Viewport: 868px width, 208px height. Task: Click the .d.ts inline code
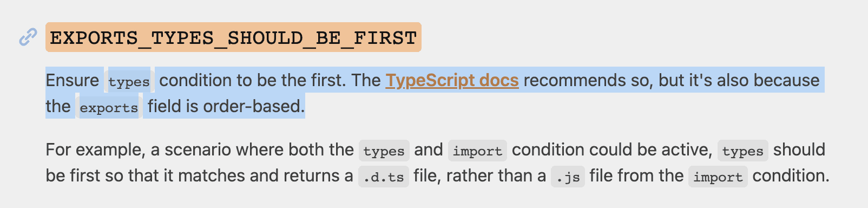tap(384, 177)
